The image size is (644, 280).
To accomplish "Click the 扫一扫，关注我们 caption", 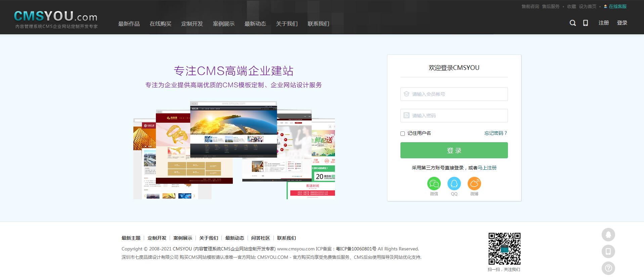I will (504, 270).
